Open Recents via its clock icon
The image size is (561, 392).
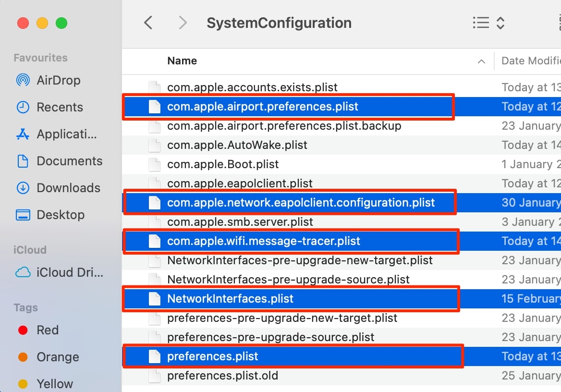coord(23,107)
